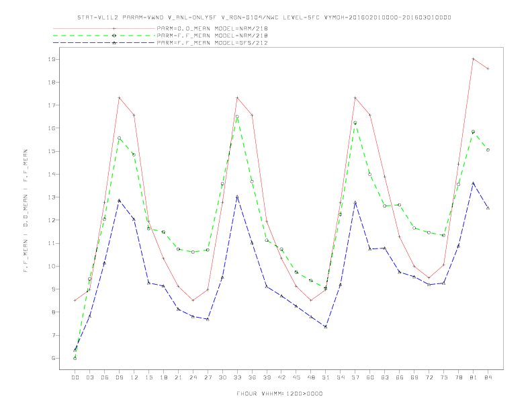532x411 pixels.
Task: Click x-axis forecast hour label 45
Action: [x=296, y=377]
